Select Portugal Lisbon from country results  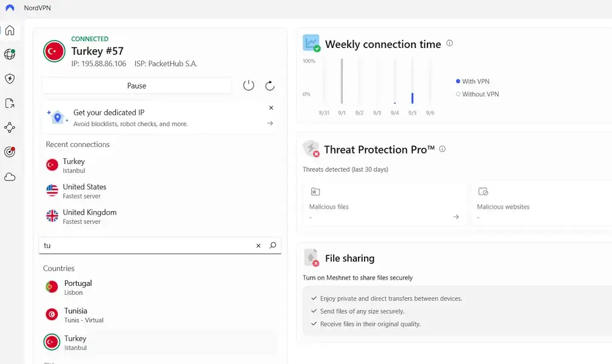click(x=160, y=288)
